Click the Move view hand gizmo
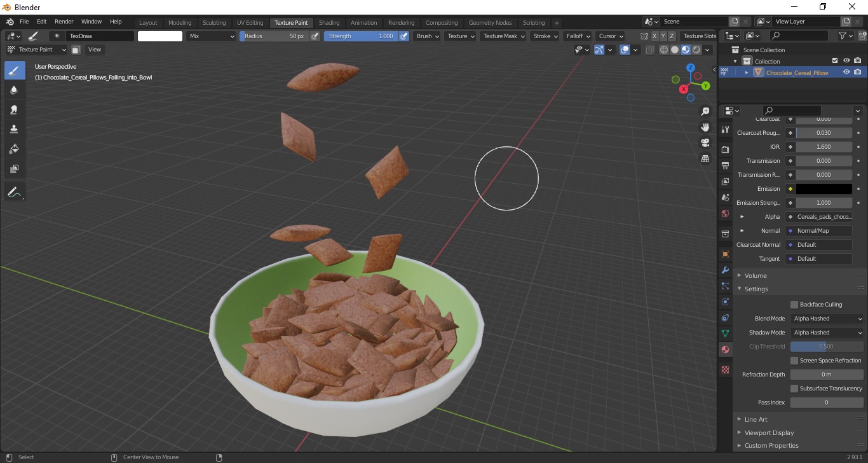Screen dimensions: 868x463 click(x=705, y=127)
